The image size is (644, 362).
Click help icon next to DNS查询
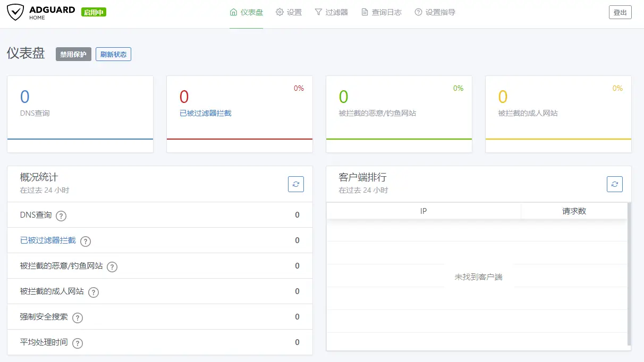(62, 216)
